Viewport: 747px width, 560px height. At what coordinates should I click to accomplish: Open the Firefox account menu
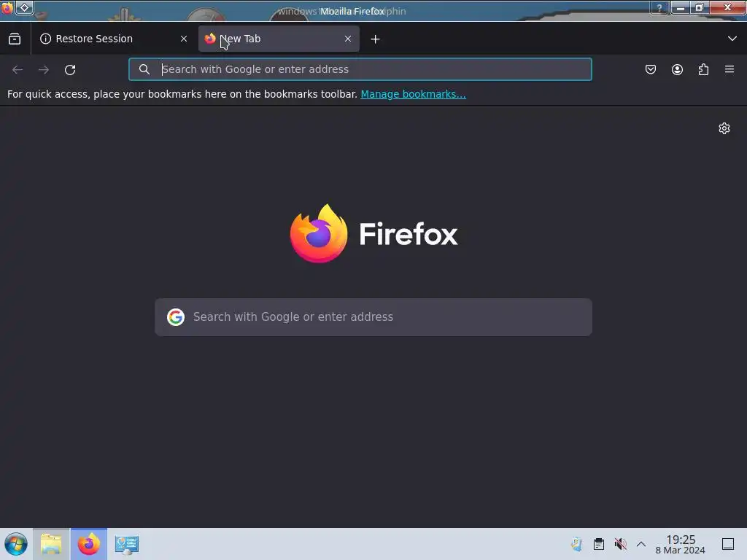click(677, 69)
